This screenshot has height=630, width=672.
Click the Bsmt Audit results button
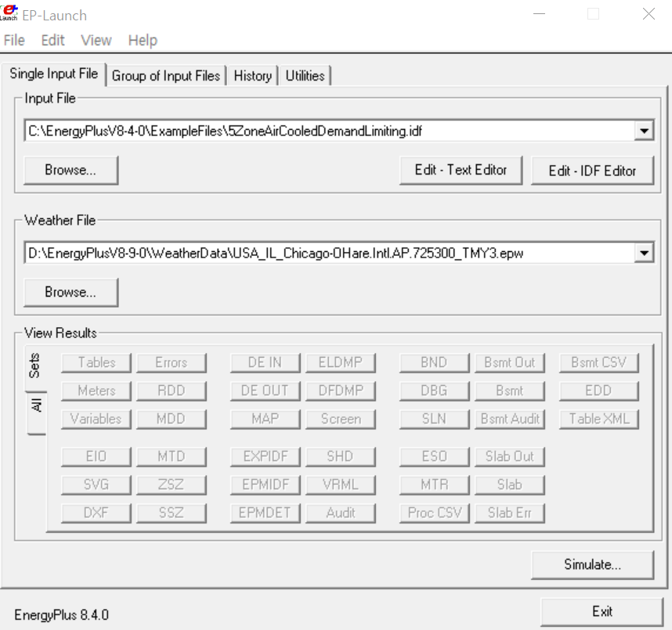tap(510, 419)
